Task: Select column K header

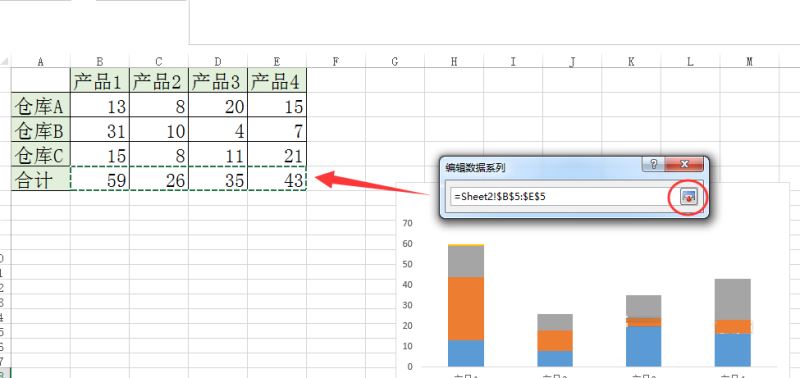Action: 631,62
